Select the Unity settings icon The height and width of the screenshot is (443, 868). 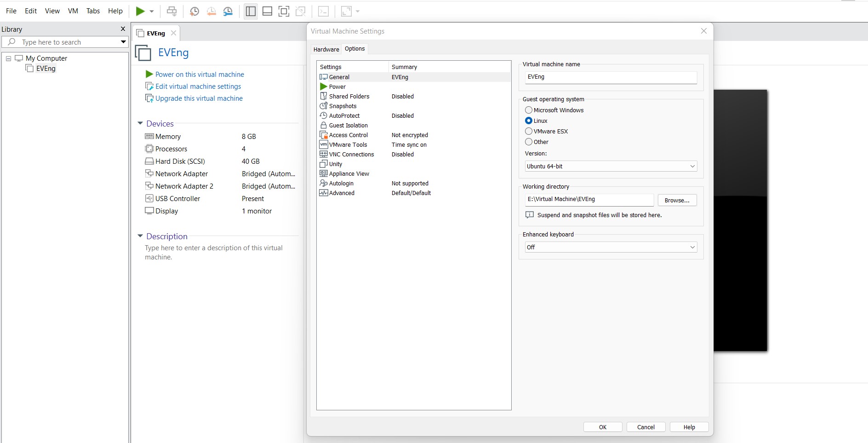[324, 164]
